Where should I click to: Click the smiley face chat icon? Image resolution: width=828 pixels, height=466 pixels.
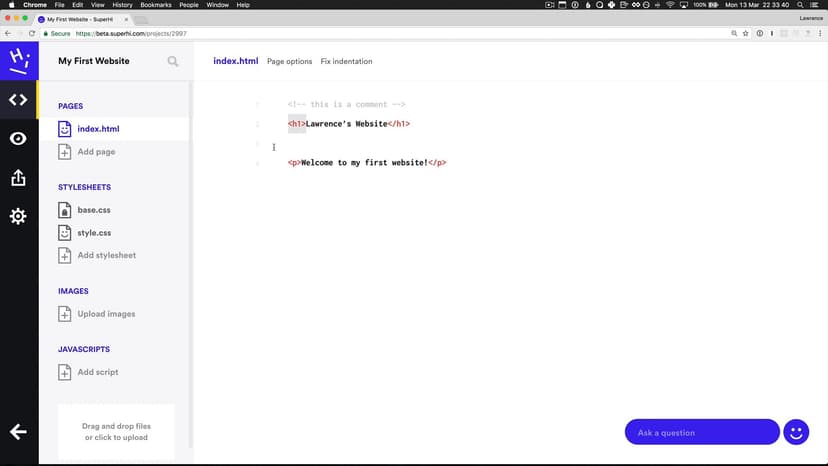(796, 432)
